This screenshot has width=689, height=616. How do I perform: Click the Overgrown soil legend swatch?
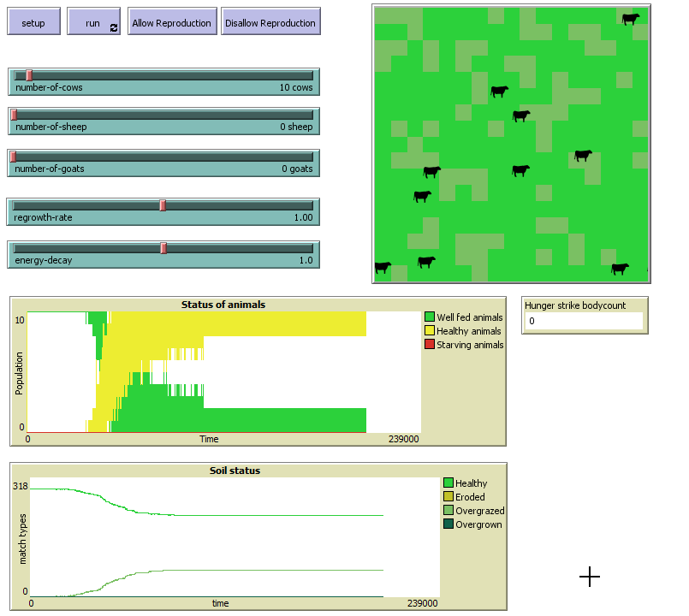click(448, 524)
